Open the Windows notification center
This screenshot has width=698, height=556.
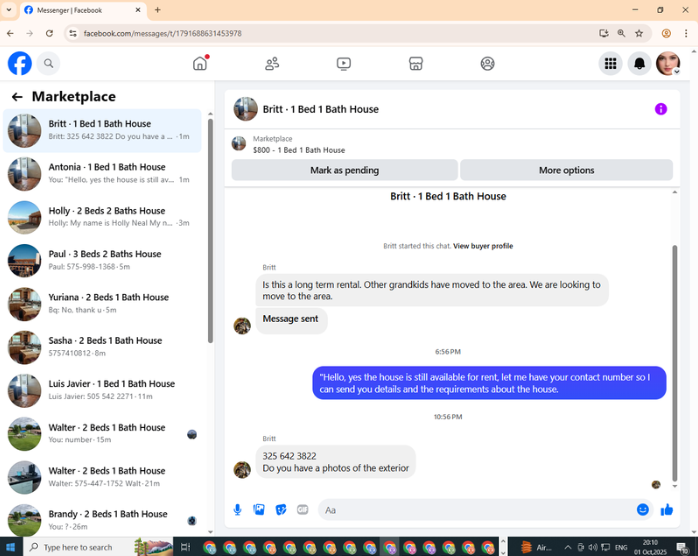(x=683, y=548)
